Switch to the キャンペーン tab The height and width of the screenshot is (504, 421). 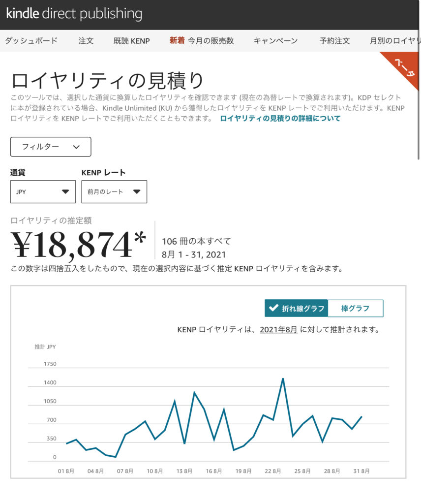[x=275, y=41]
